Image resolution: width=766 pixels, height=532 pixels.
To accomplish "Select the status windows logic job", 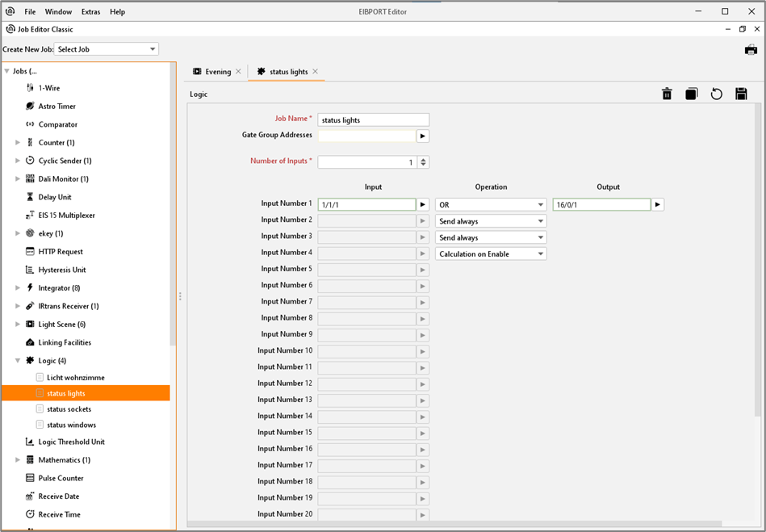I will [71, 425].
